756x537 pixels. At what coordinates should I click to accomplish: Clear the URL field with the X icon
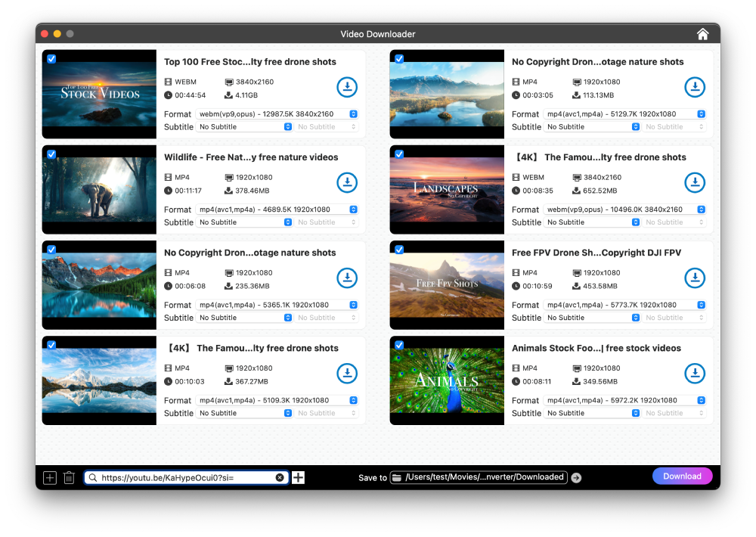tap(280, 477)
